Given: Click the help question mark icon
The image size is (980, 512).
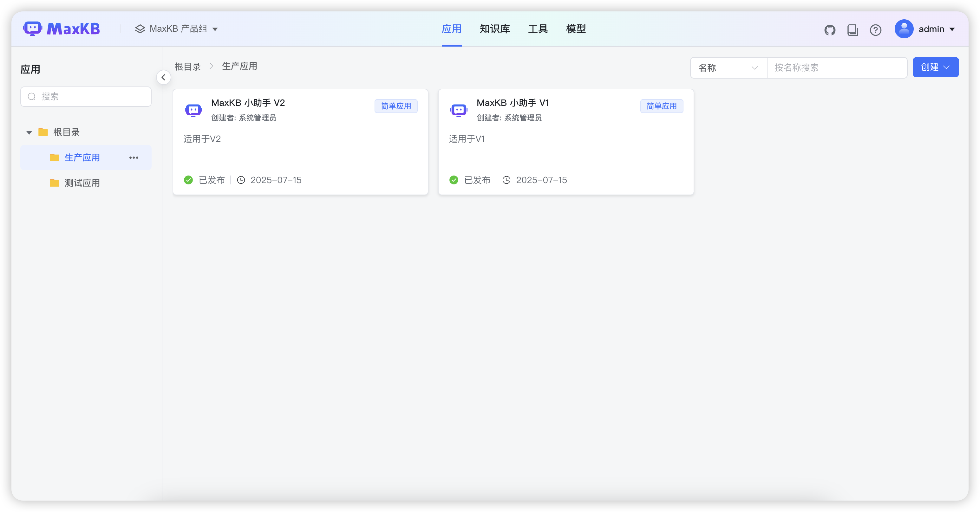Looking at the screenshot, I should pyautogui.click(x=875, y=30).
